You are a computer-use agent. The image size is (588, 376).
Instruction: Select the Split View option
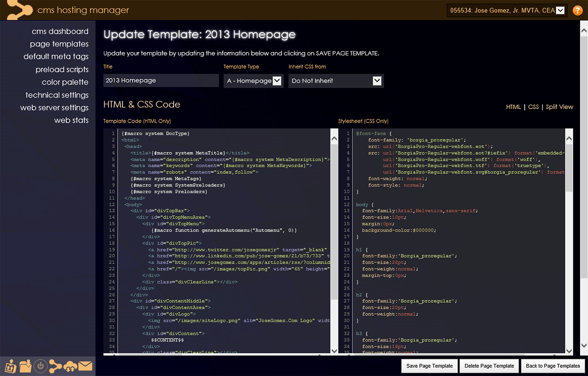(x=559, y=107)
